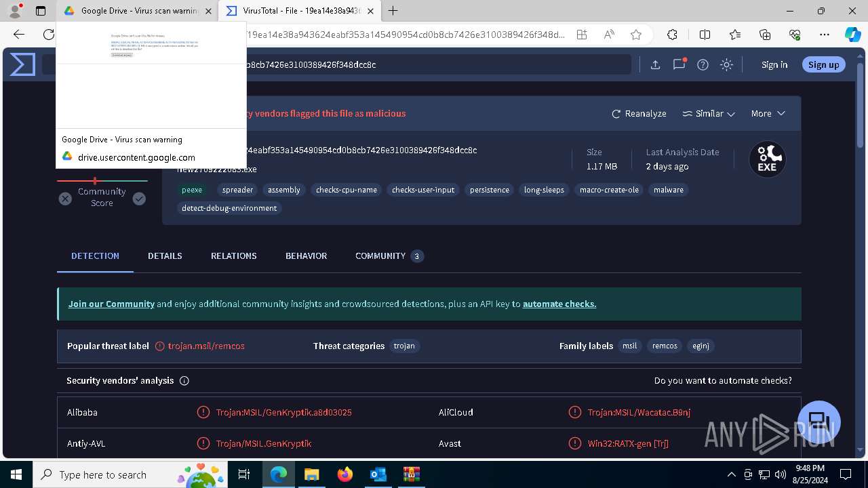Focus the VirusTotal search field
This screenshot has width=868, height=488.
click(336, 64)
